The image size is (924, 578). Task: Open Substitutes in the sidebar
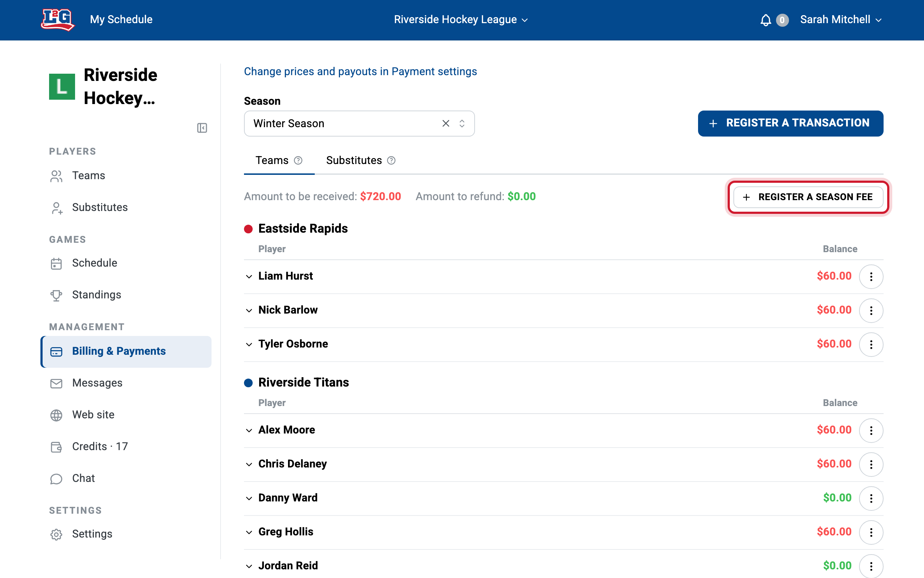[126, 207]
